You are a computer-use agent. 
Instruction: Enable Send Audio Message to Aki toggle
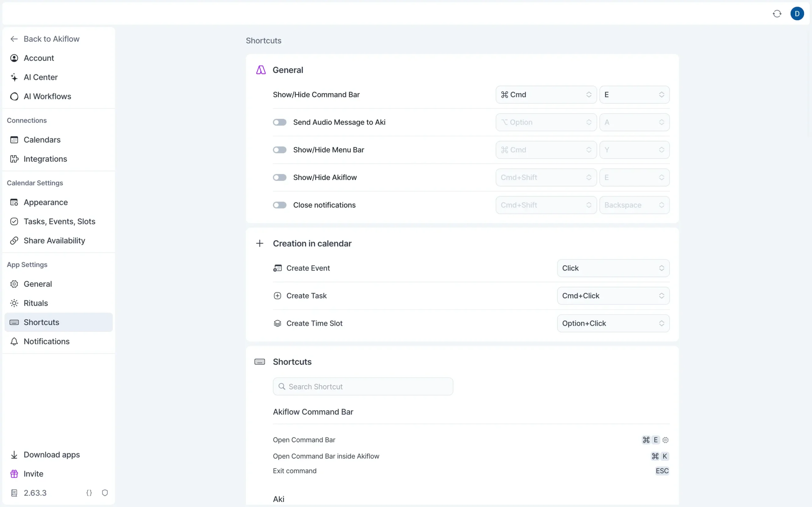point(279,122)
